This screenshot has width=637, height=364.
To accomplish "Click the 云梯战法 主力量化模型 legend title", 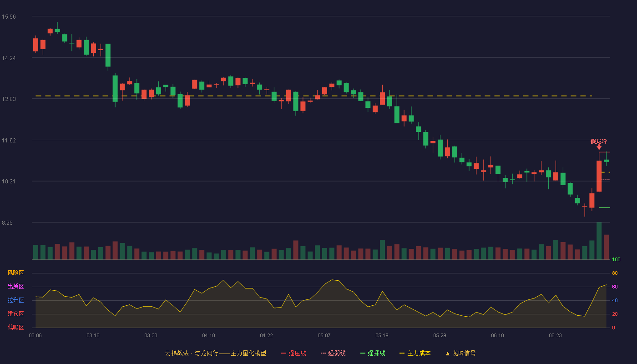I will tap(215, 353).
